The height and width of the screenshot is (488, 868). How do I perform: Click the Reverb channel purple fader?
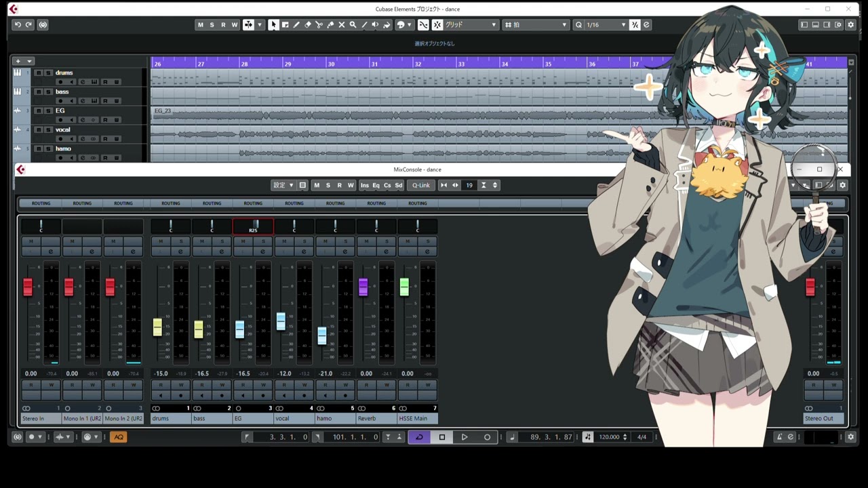tap(363, 287)
